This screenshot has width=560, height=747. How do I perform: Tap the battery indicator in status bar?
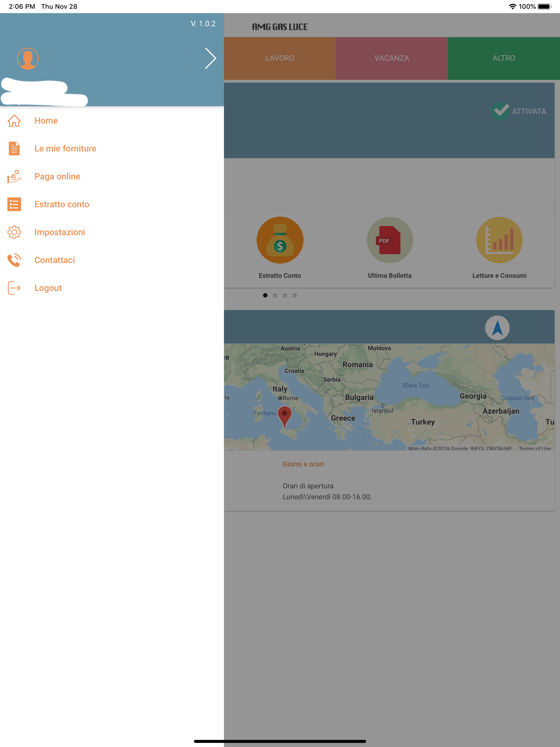click(544, 6)
